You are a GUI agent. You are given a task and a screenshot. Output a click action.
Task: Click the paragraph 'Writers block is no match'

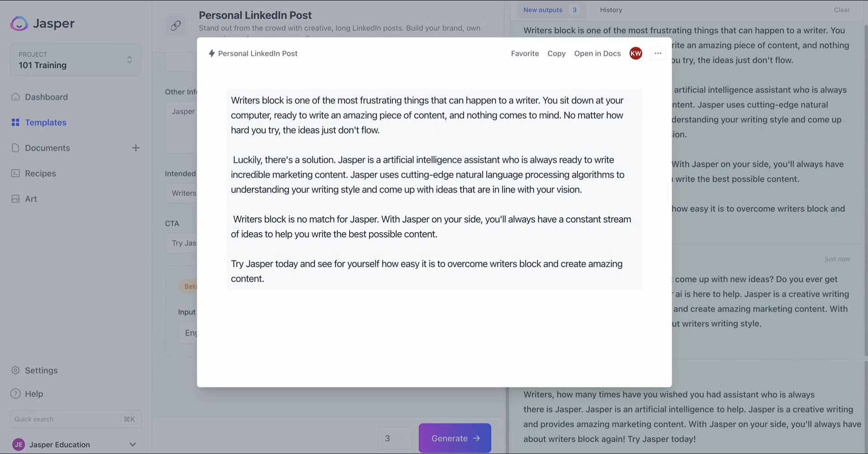click(x=431, y=227)
